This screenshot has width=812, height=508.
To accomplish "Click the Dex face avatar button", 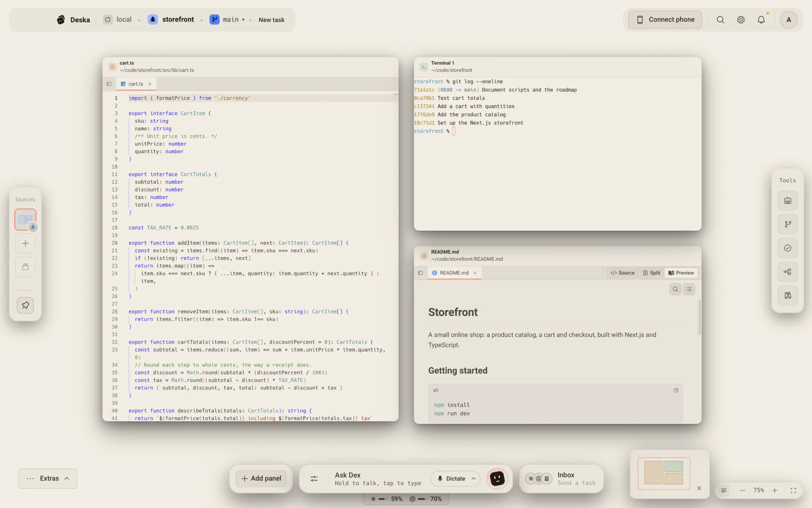I will [497, 479].
